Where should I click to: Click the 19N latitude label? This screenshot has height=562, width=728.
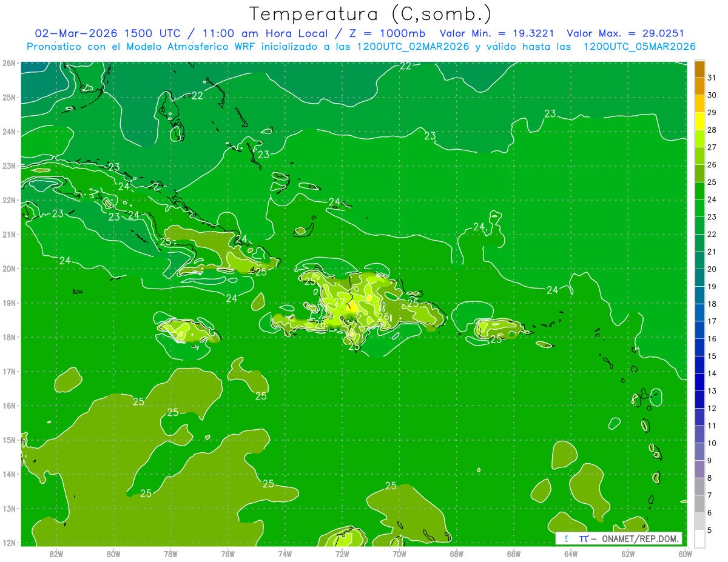(8, 303)
